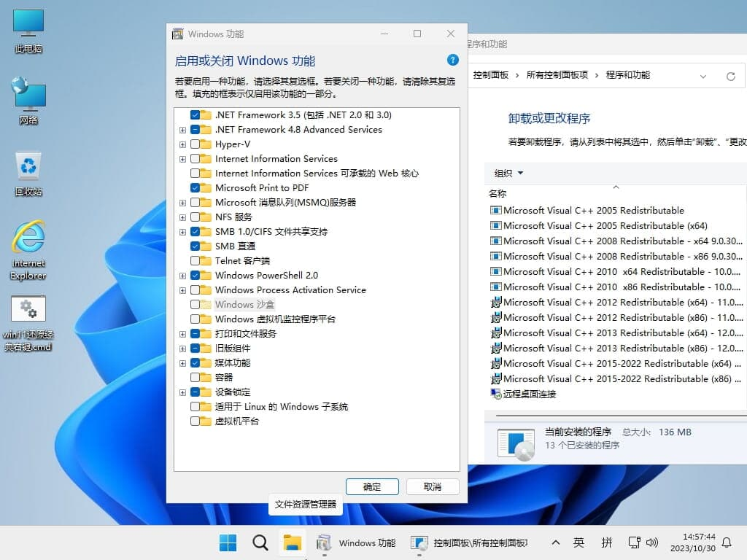
Task: Refresh the 程序和功能 address bar
Action: (x=732, y=75)
